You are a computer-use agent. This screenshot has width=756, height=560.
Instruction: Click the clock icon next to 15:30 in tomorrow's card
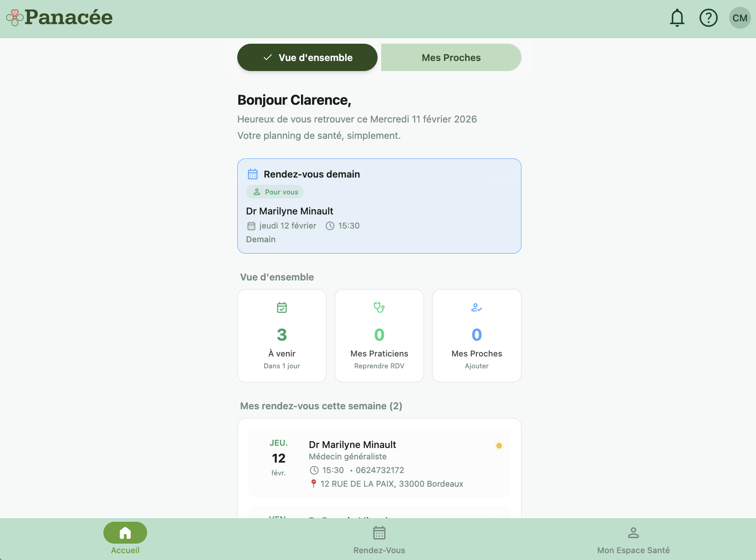coord(330,226)
